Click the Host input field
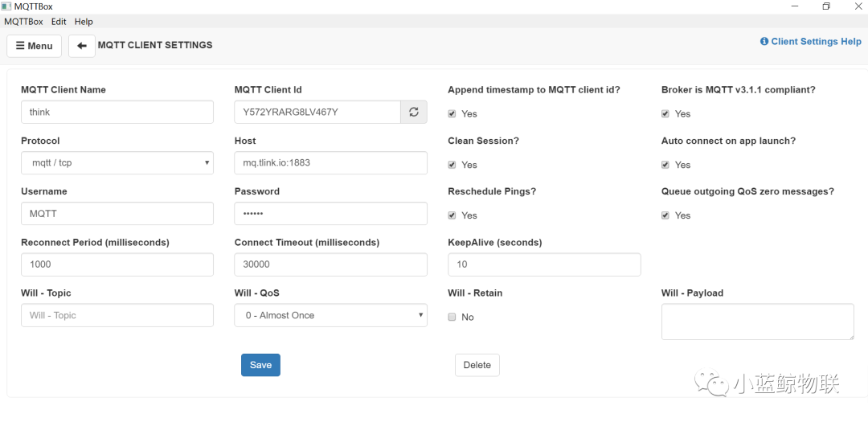The width and height of the screenshot is (868, 422). click(x=330, y=163)
